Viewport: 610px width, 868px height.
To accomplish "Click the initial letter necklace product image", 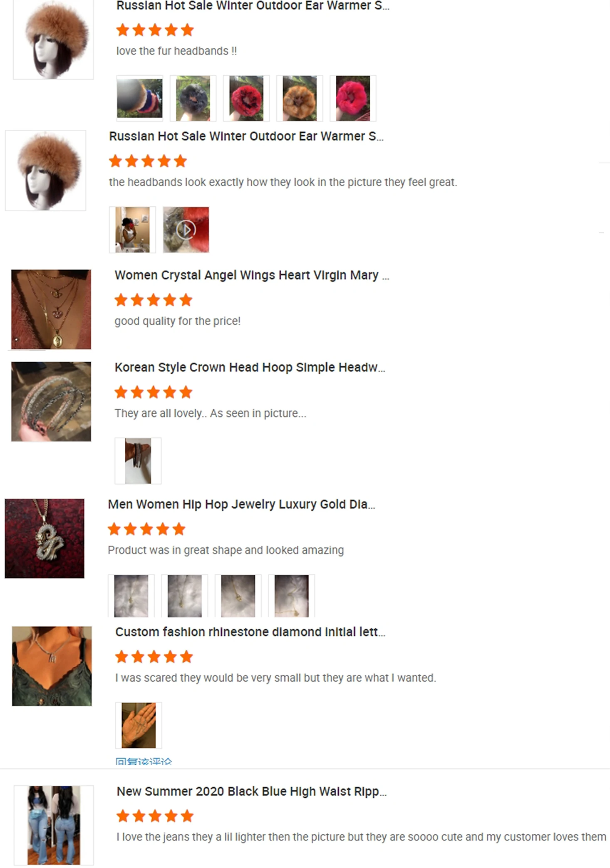I will 52,666.
